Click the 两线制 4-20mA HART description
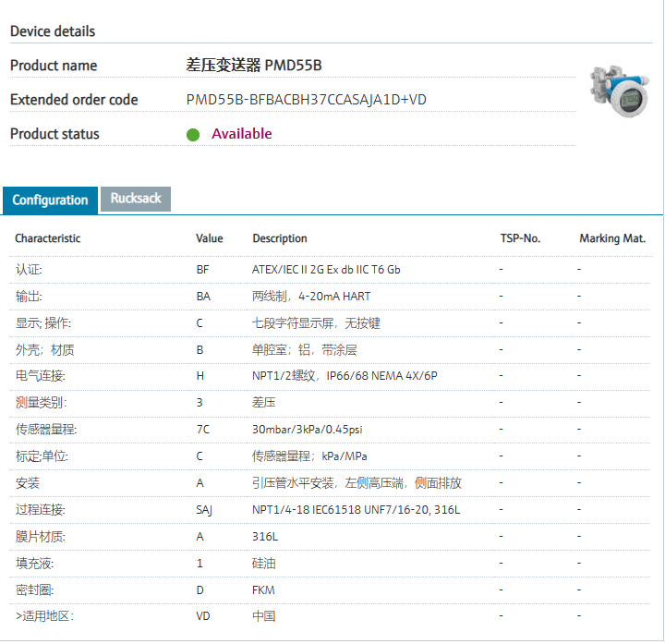 (311, 297)
